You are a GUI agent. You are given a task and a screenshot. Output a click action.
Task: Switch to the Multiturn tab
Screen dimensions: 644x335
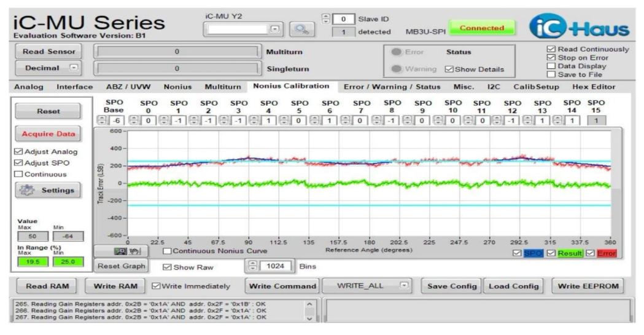coord(223,87)
